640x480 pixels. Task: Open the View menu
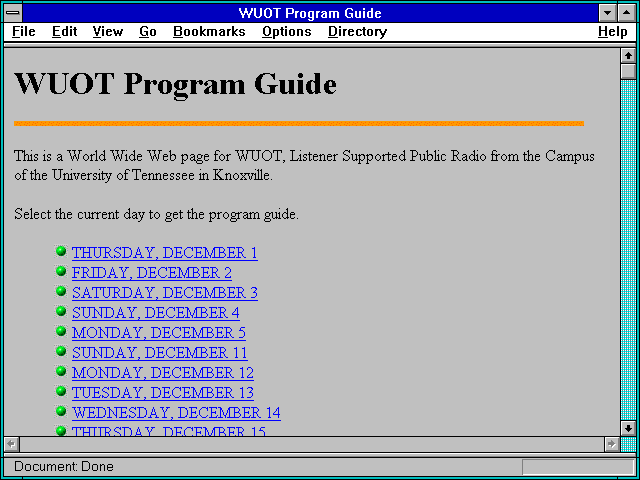(x=108, y=32)
